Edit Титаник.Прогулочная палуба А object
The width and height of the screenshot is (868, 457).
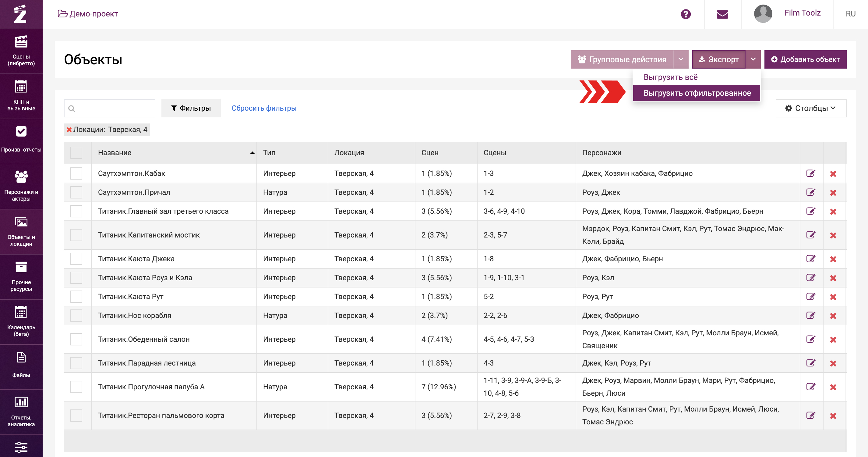tap(810, 387)
